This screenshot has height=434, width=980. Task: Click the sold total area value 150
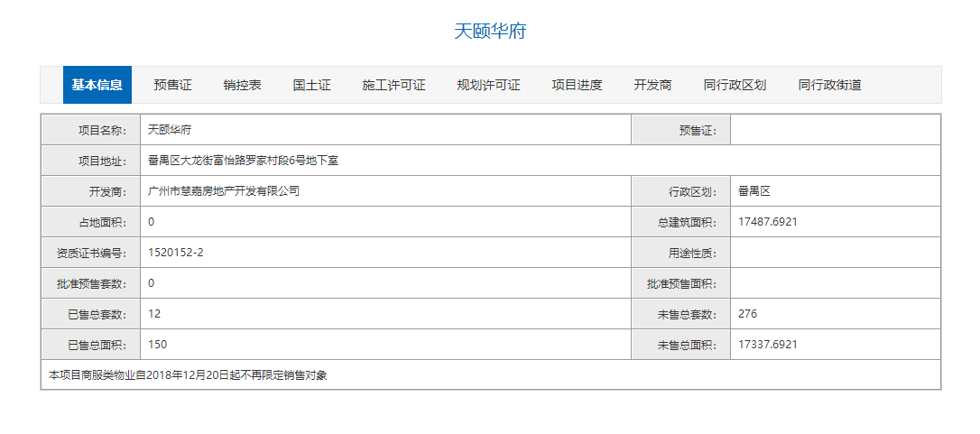pos(157,345)
